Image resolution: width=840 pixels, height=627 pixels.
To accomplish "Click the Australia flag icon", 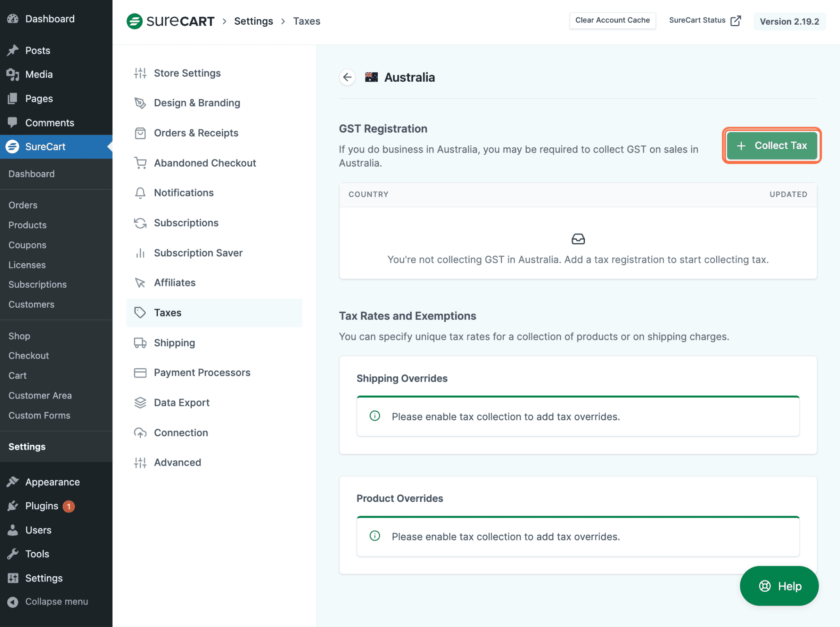I will (x=371, y=77).
